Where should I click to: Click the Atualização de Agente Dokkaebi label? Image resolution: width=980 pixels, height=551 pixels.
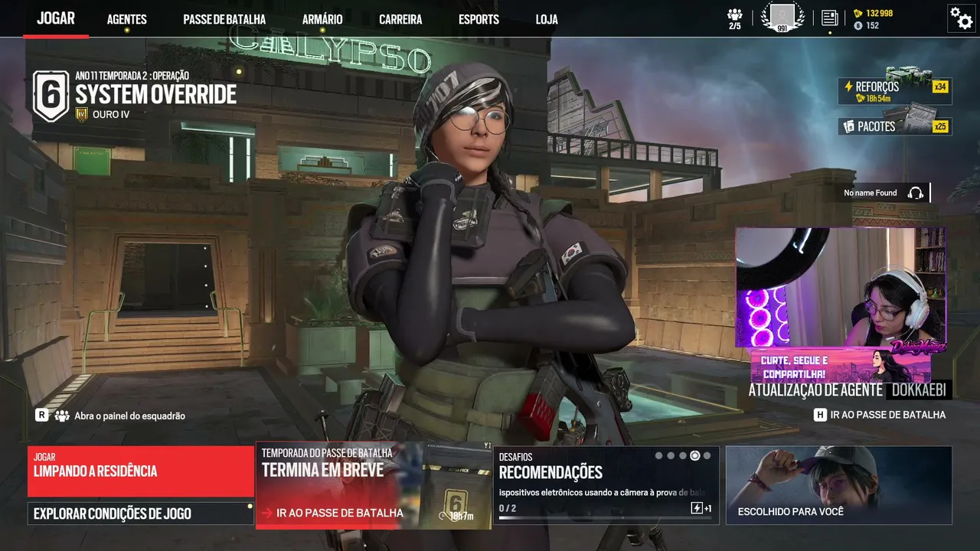click(x=850, y=390)
